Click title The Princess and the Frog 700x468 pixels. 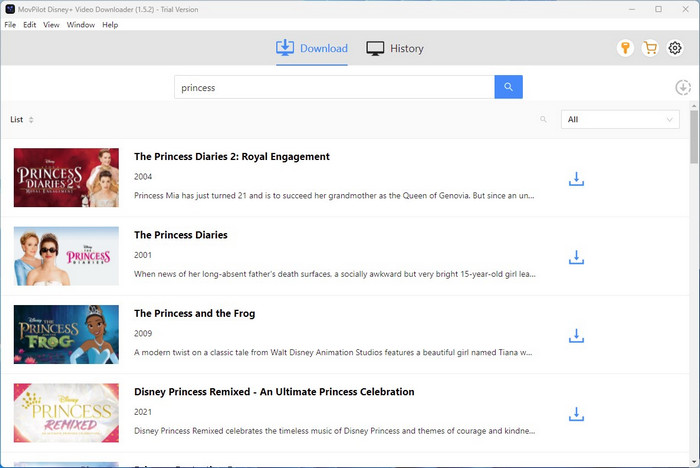tap(195, 313)
